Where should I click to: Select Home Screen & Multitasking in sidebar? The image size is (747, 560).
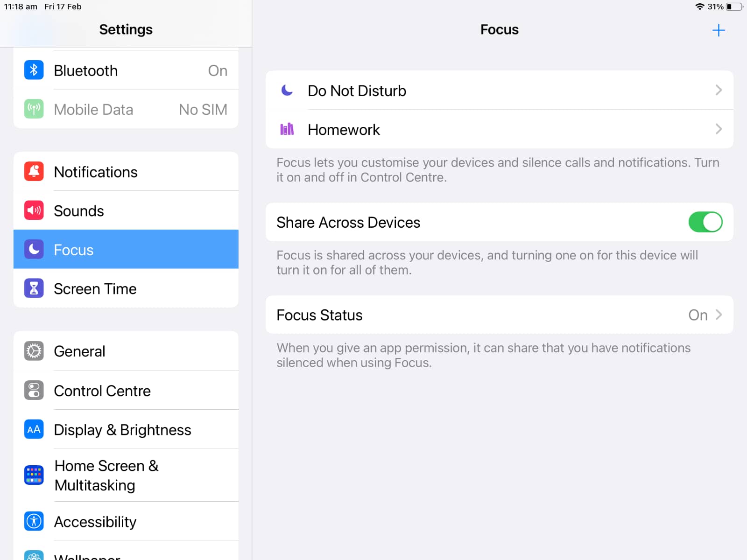click(x=106, y=475)
